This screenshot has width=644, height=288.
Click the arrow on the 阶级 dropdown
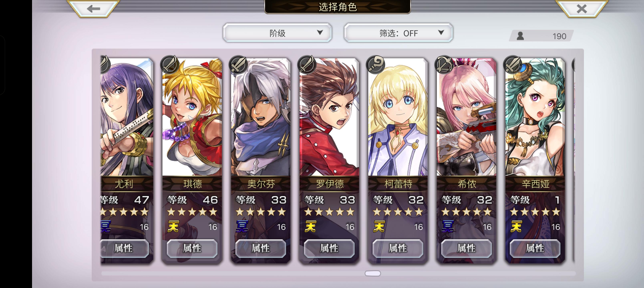[320, 32]
